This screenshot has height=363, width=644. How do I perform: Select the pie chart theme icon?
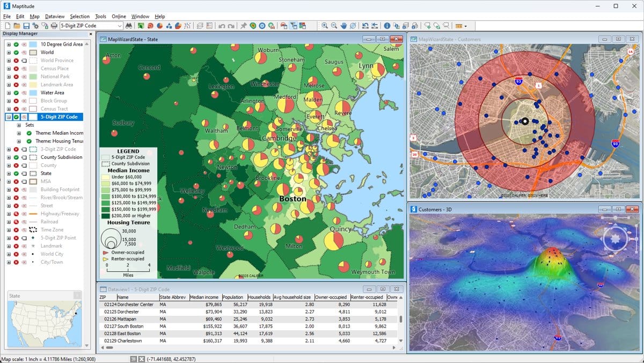159,25
